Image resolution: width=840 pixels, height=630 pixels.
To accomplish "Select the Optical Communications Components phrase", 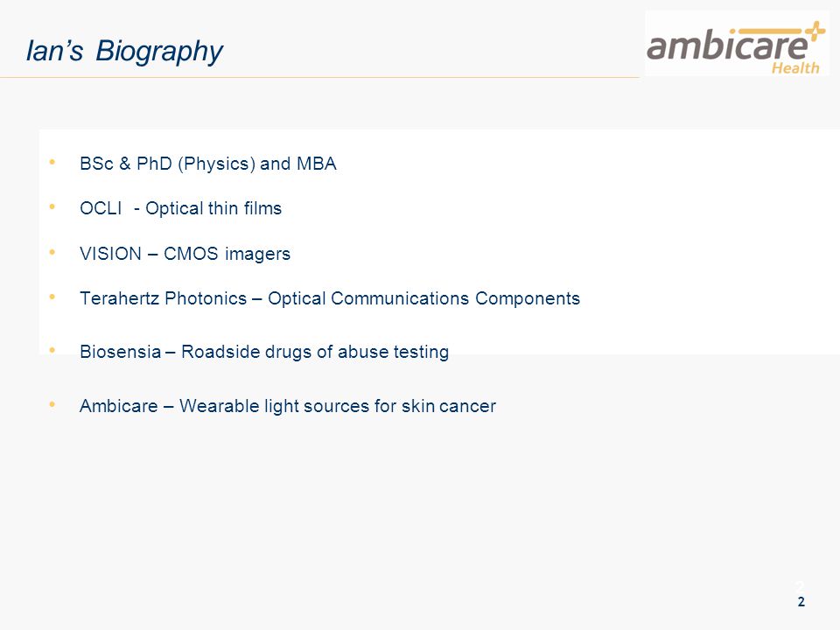I will pyautogui.click(x=423, y=298).
